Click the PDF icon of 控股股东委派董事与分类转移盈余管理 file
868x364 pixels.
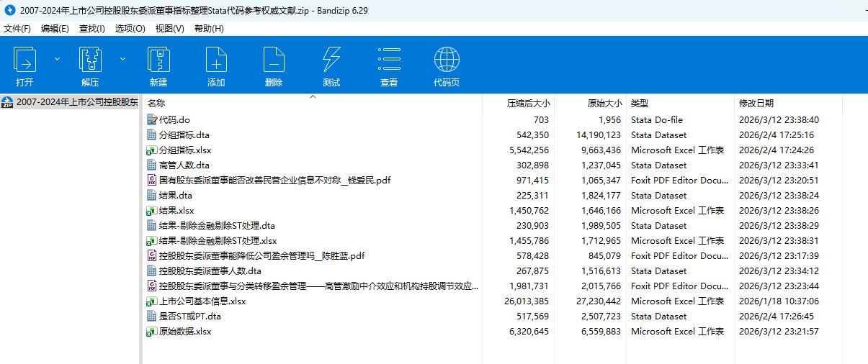coord(151,286)
